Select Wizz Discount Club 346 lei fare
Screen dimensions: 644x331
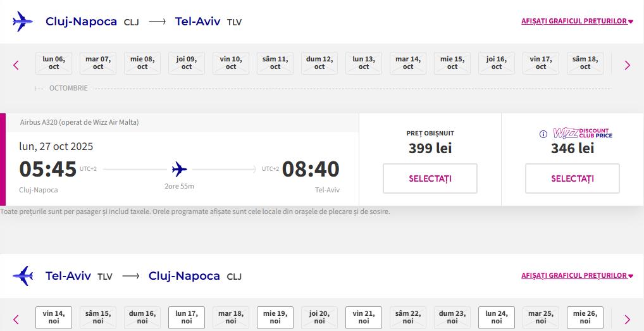(572, 178)
